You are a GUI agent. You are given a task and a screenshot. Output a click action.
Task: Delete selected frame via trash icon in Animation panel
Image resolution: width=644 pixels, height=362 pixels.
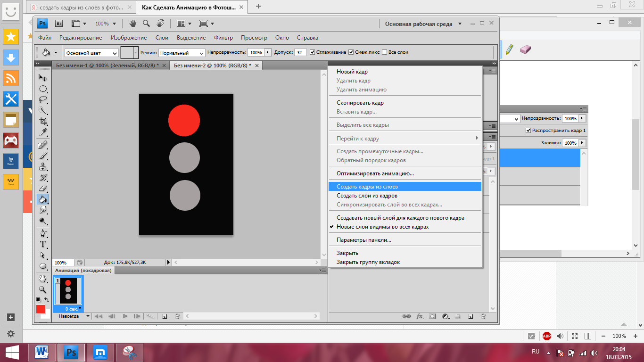pyautogui.click(x=177, y=316)
